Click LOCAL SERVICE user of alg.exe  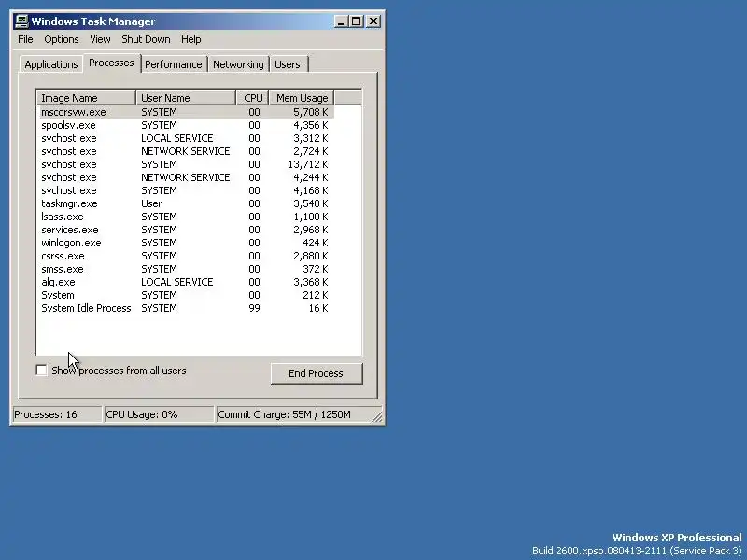(x=177, y=283)
